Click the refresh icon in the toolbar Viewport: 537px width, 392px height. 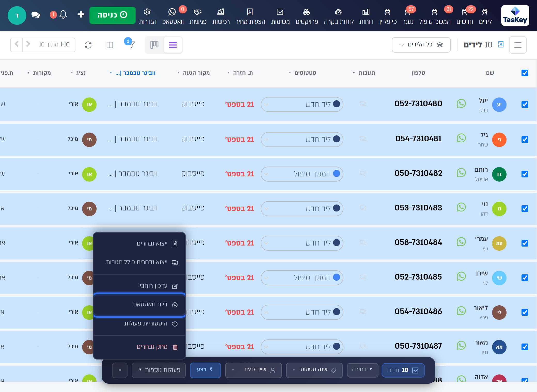[88, 45]
